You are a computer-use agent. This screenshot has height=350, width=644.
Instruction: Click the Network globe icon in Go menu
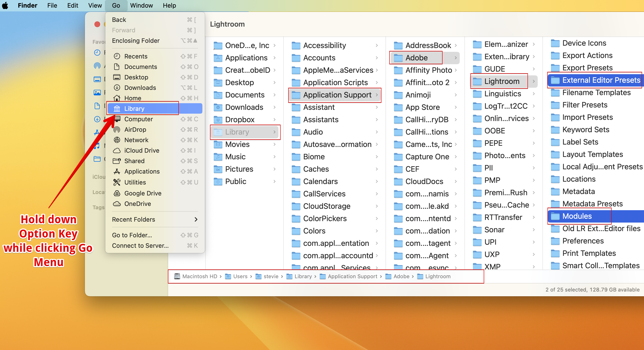coord(117,140)
